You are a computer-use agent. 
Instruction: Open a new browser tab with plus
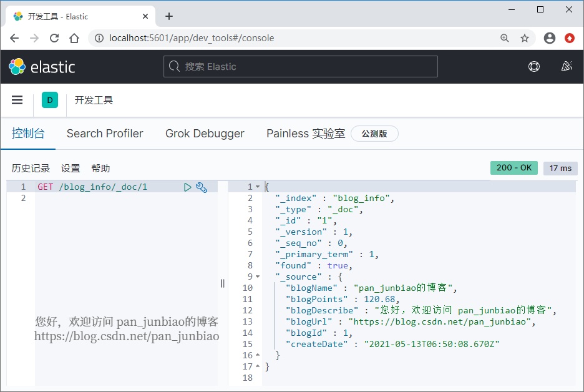[169, 16]
